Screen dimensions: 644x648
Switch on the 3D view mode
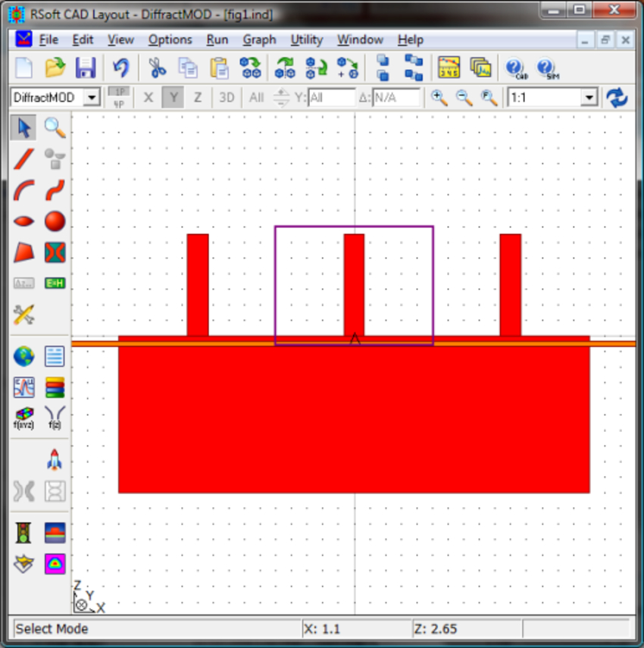click(x=226, y=97)
